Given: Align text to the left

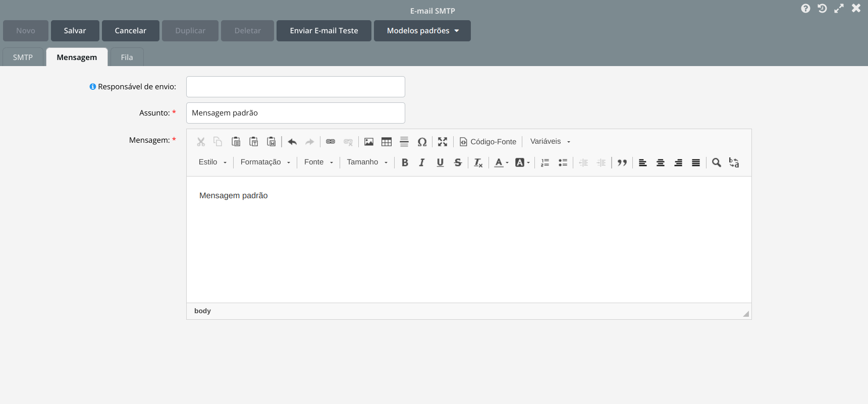Looking at the screenshot, I should 643,162.
